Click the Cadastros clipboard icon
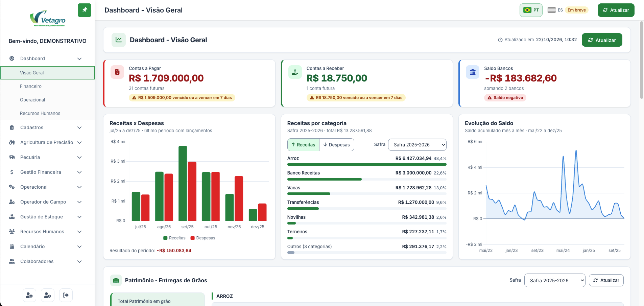The height and width of the screenshot is (306, 644). [12, 127]
